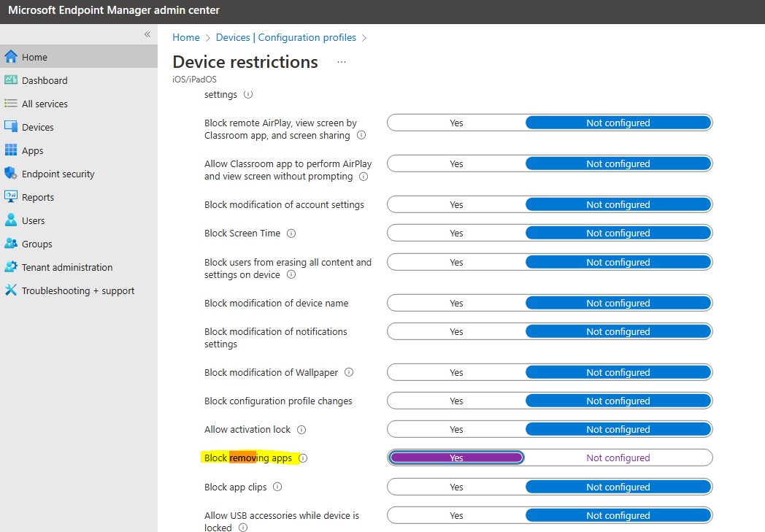The width and height of the screenshot is (765, 532).
Task: Enable Block app clips
Action: (x=456, y=486)
